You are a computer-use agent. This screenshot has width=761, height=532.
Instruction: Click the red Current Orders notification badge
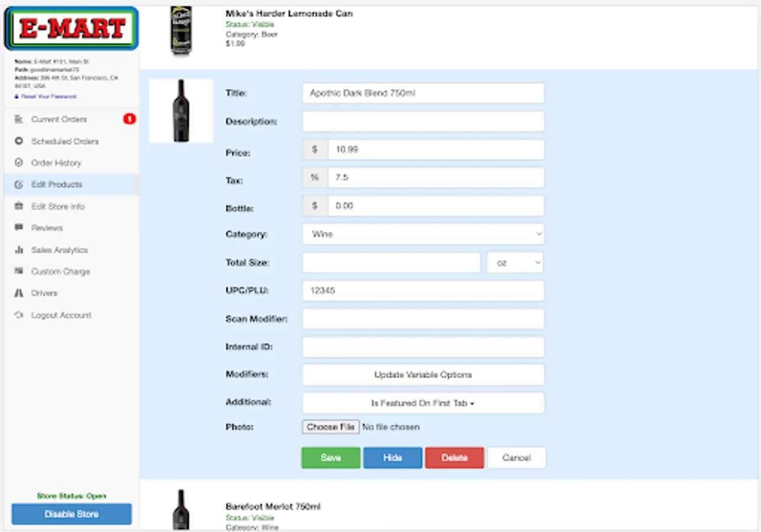coord(129,119)
